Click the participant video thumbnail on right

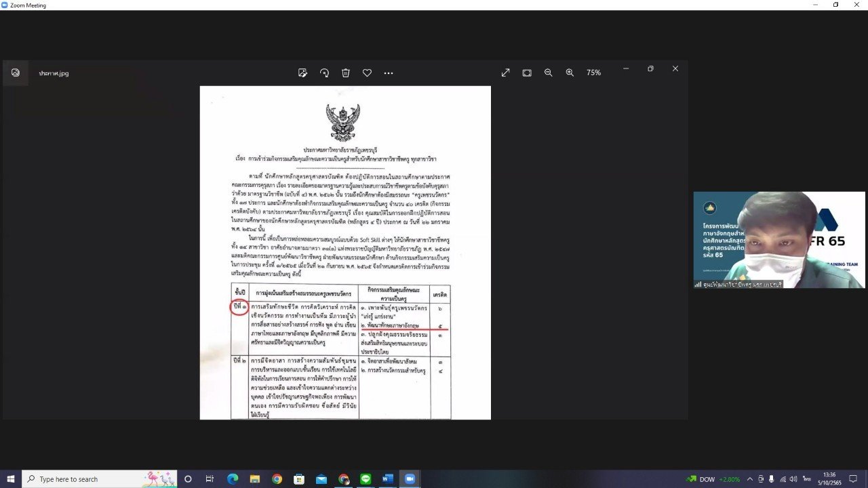778,240
